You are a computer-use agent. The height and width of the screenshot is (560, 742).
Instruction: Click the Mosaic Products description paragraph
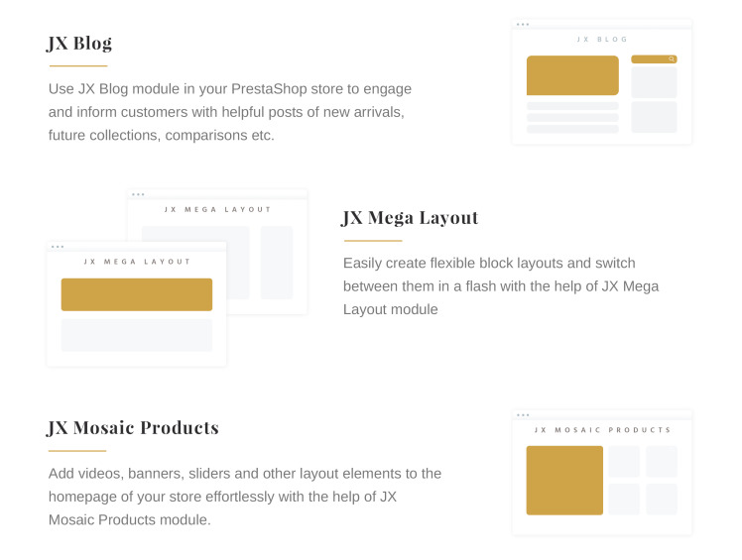[x=245, y=497]
